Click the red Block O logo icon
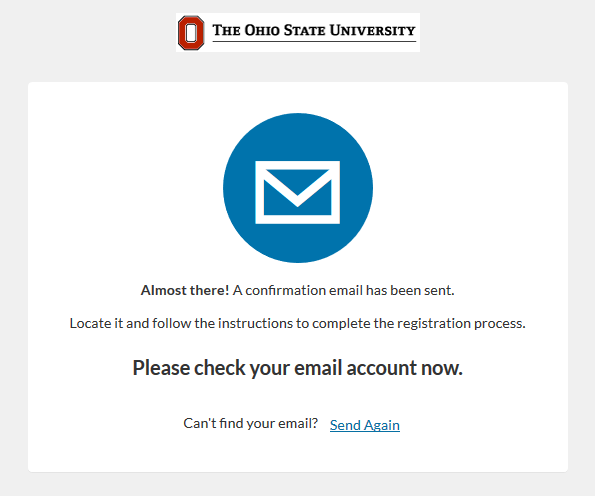 tap(191, 33)
